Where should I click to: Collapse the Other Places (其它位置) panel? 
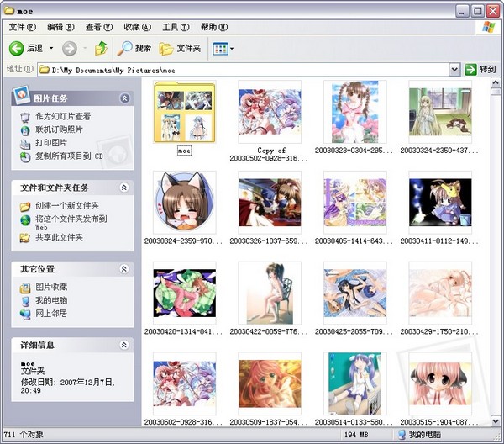[x=124, y=268]
